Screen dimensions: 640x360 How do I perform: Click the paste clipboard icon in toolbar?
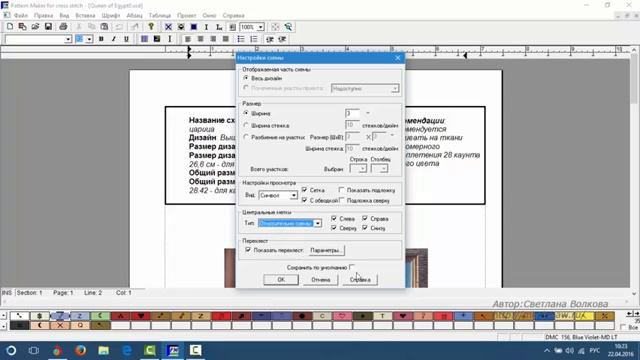pyautogui.click(x=104, y=27)
